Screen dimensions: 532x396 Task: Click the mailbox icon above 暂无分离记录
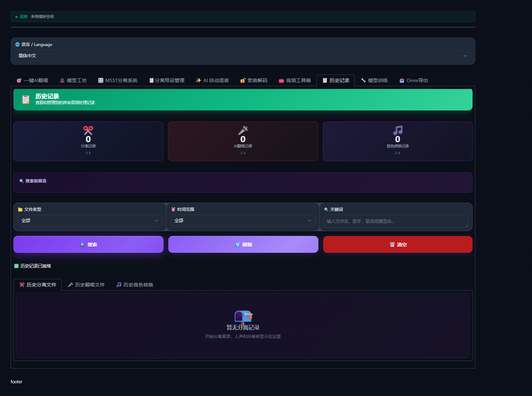pyautogui.click(x=243, y=316)
